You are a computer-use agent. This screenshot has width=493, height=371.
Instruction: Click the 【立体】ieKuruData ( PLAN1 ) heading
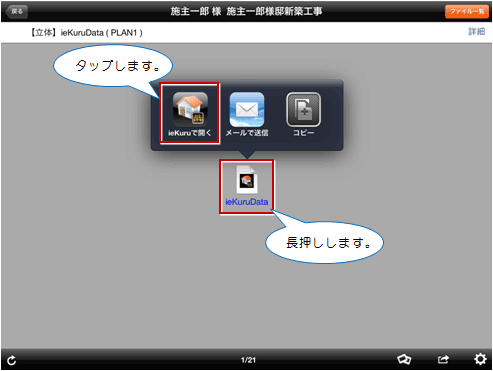coord(86,33)
